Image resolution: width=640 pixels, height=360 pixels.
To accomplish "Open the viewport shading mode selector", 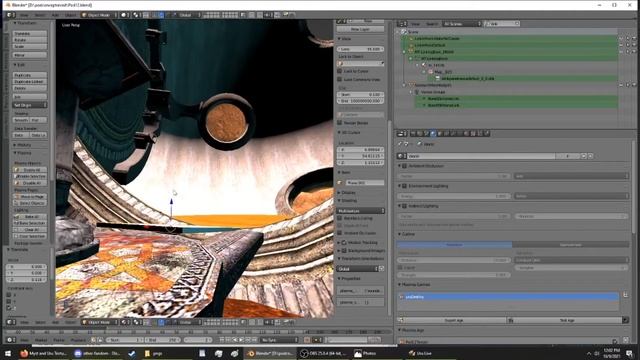I will 124,15.
